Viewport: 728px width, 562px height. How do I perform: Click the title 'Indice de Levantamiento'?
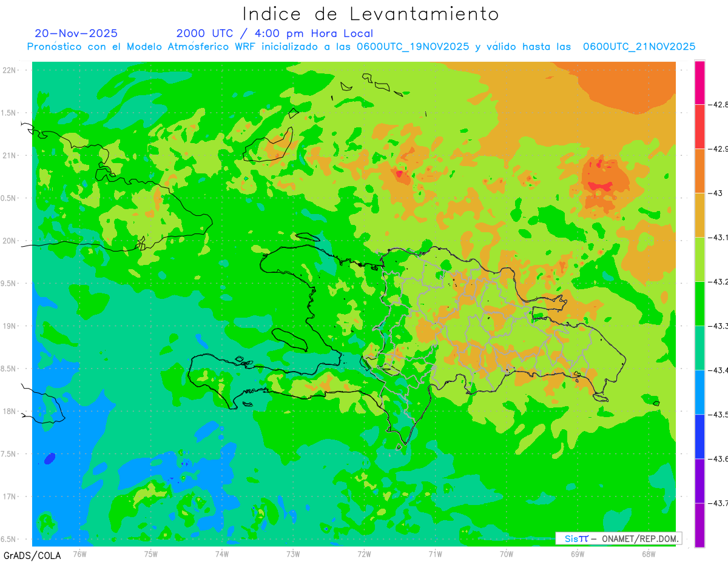click(x=371, y=13)
